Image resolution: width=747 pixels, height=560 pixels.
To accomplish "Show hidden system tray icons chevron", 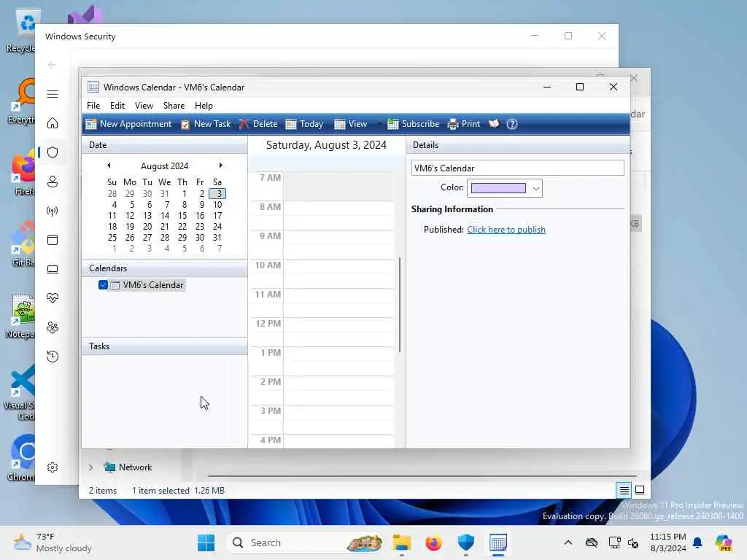I will pyautogui.click(x=568, y=542).
